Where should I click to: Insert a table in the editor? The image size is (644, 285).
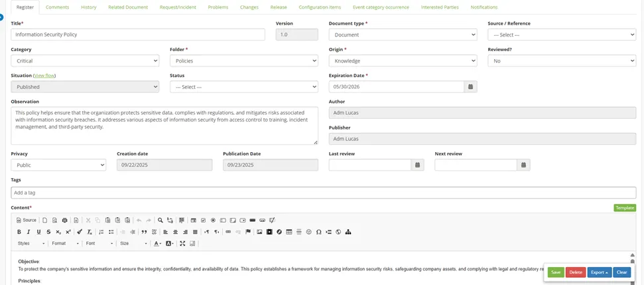pyautogui.click(x=289, y=232)
